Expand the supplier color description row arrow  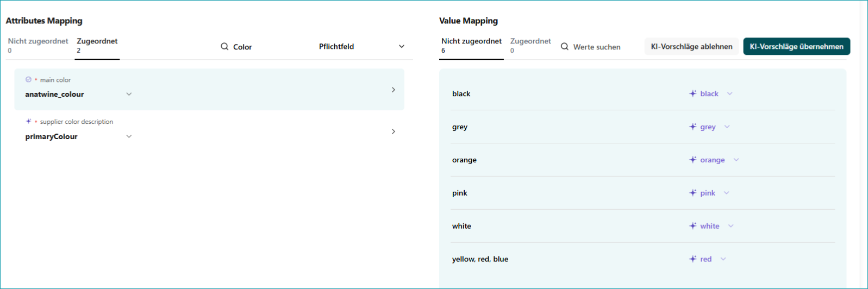pos(394,131)
